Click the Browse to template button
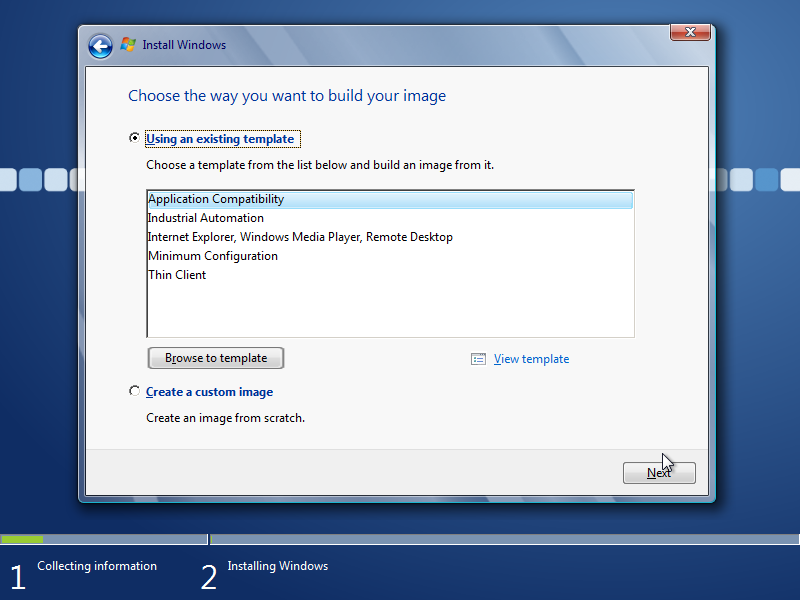Image resolution: width=800 pixels, height=600 pixels. click(x=216, y=358)
